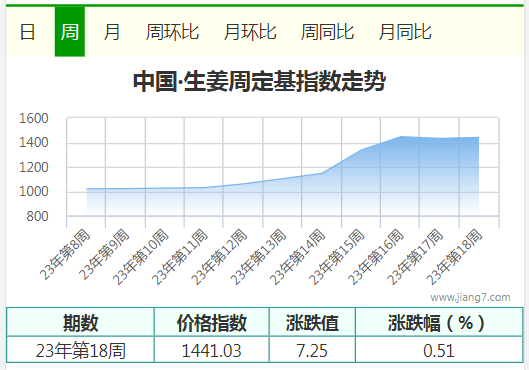Click the 1200 y-axis label
Viewport: 529px width, 370px height.
(x=34, y=167)
